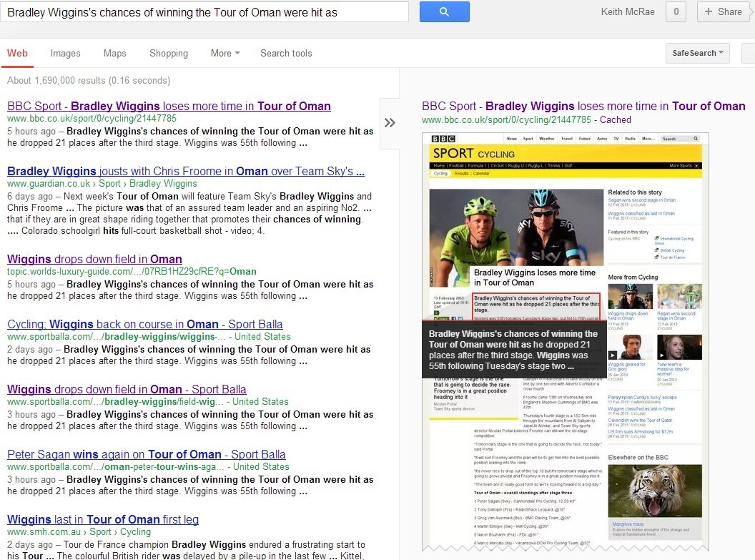Open 'Wiggins last in Tour of Oman first leg'
This screenshot has height=560, width=755.
tap(103, 519)
